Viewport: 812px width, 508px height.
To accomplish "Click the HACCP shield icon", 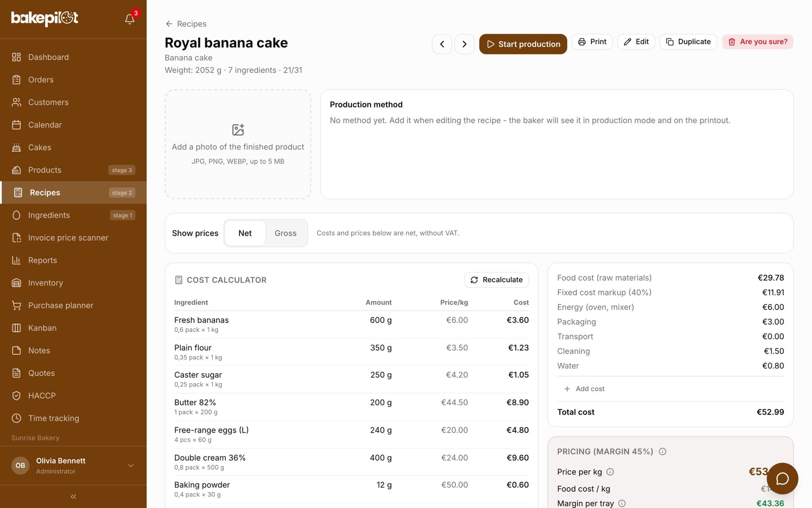I will tap(16, 396).
